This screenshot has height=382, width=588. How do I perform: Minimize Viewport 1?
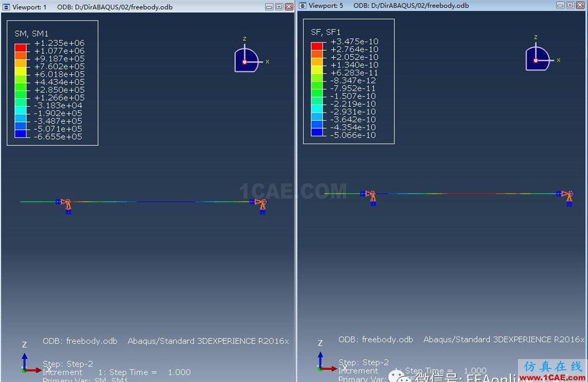[269, 7]
